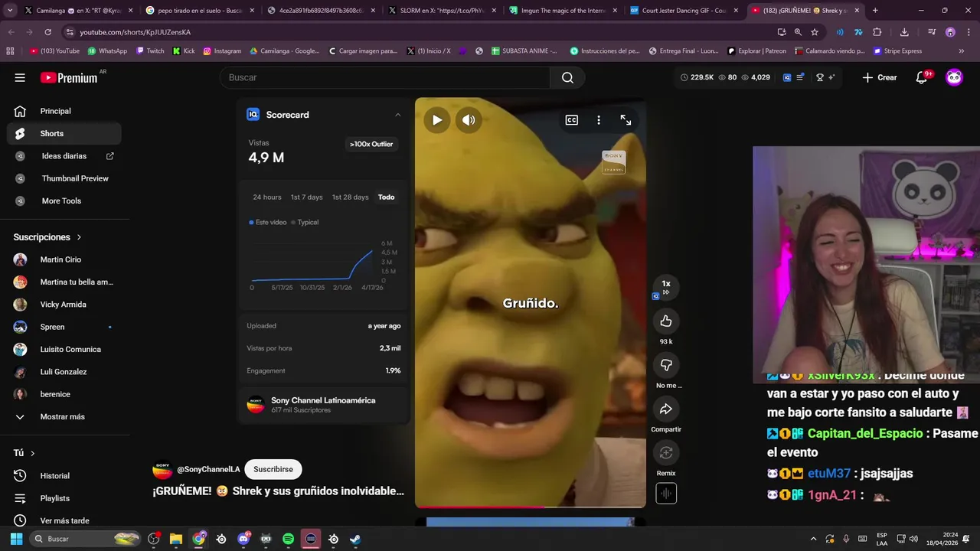Click the YouTube Premium logo

point(69,77)
